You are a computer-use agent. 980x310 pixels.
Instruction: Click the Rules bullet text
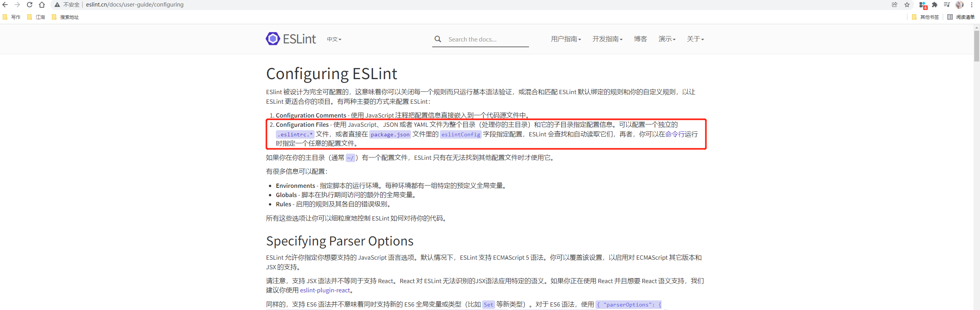[334, 204]
